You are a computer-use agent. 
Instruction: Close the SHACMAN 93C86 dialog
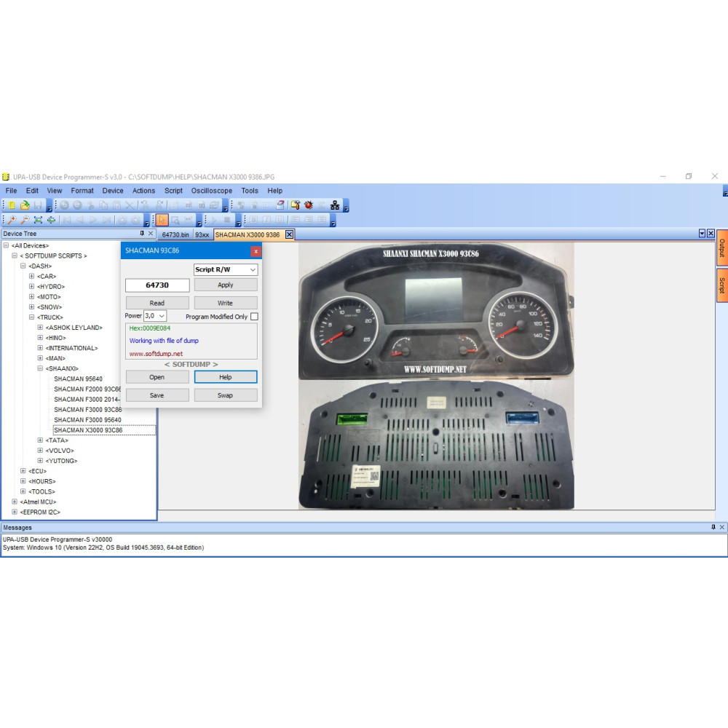256,251
